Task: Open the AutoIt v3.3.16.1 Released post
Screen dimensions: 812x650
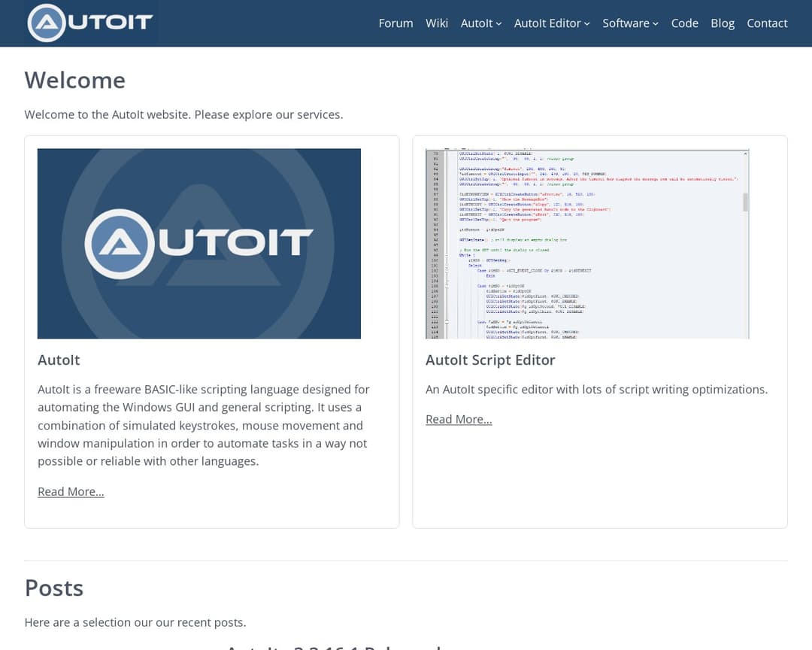Action: 335,645
